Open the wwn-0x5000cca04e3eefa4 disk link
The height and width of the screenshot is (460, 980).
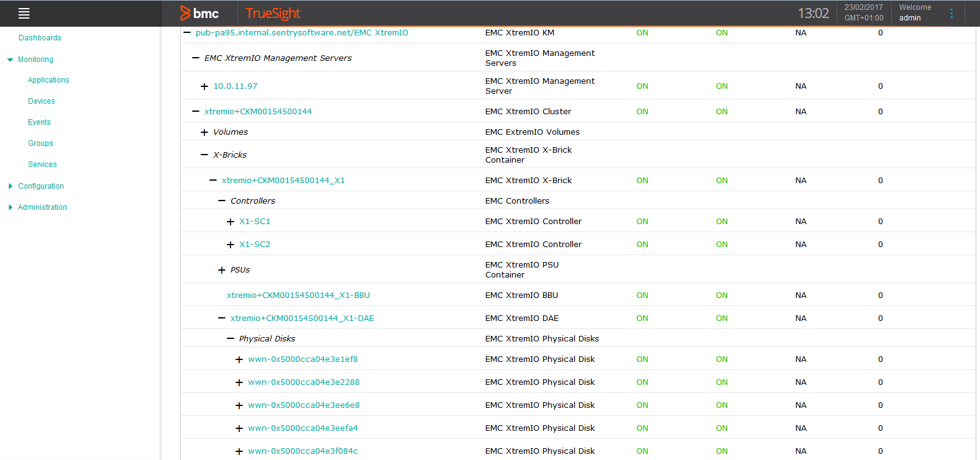[x=303, y=428]
